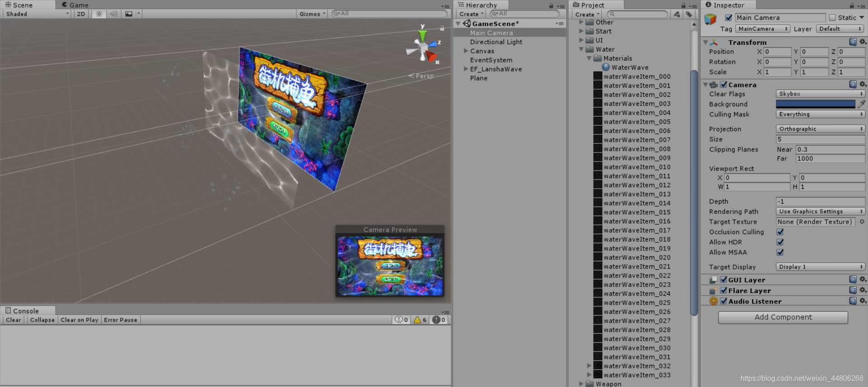
Task: Expand the Canvas hierarchy item
Action: [466, 51]
